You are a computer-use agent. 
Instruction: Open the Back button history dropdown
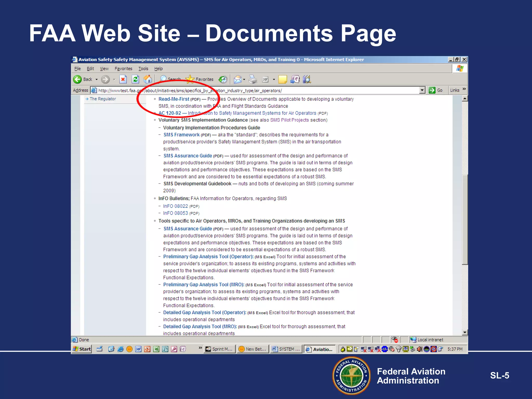click(97, 79)
